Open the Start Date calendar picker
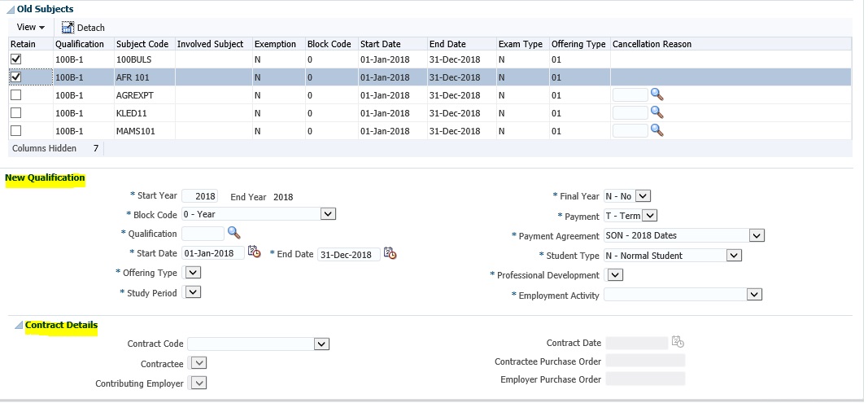868x403 pixels. tap(255, 253)
